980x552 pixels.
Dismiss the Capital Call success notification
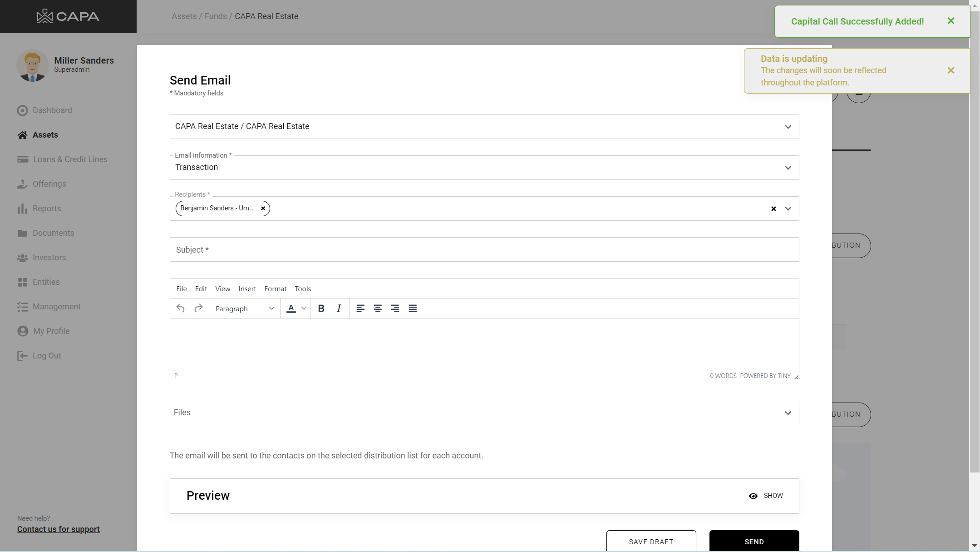pos(951,21)
